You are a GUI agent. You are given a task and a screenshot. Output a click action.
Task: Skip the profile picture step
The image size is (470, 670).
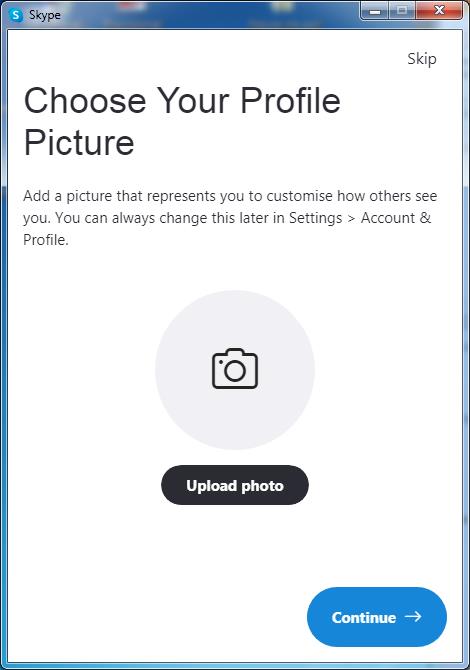pos(422,59)
